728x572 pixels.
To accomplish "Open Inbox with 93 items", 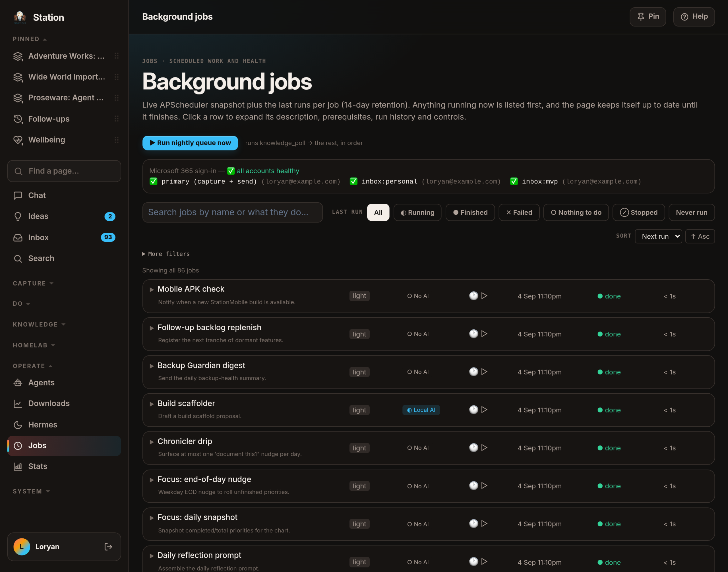I will coord(64,238).
